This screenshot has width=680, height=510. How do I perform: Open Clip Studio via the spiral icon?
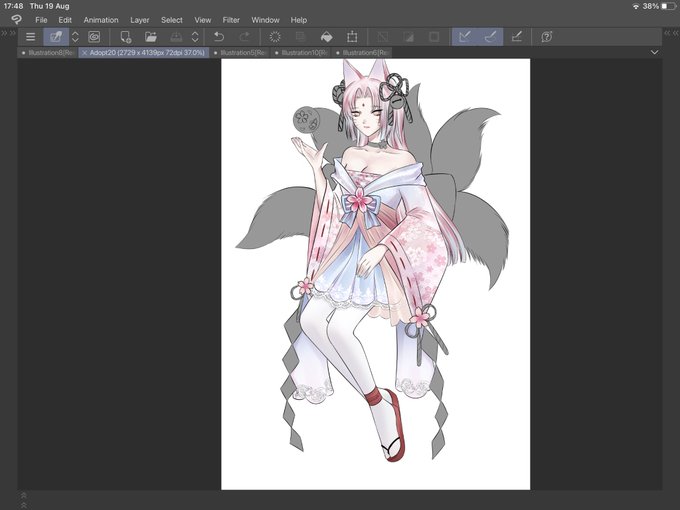coord(94,37)
